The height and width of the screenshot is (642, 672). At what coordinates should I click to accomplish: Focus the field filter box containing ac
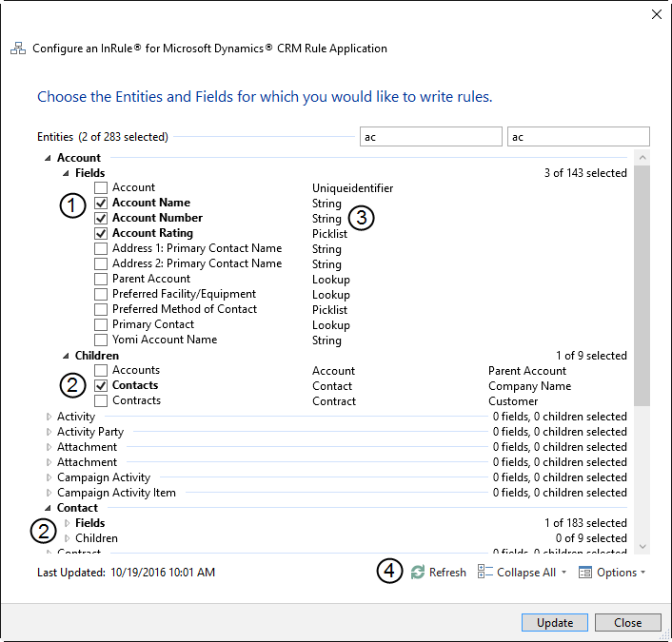point(579,137)
